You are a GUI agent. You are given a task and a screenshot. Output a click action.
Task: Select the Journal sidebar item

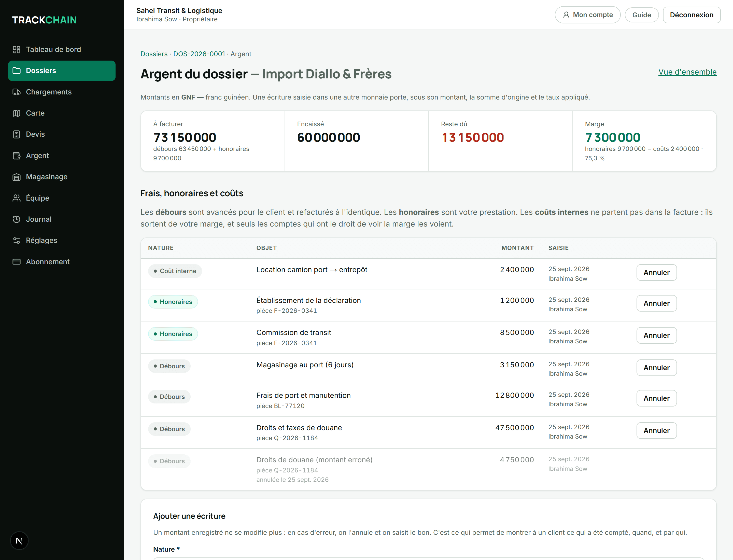(62, 219)
